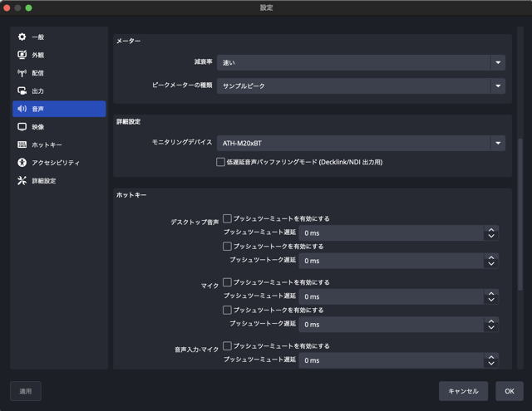
Task: Click the 配信 stream antenna icon
Action: pyautogui.click(x=22, y=73)
